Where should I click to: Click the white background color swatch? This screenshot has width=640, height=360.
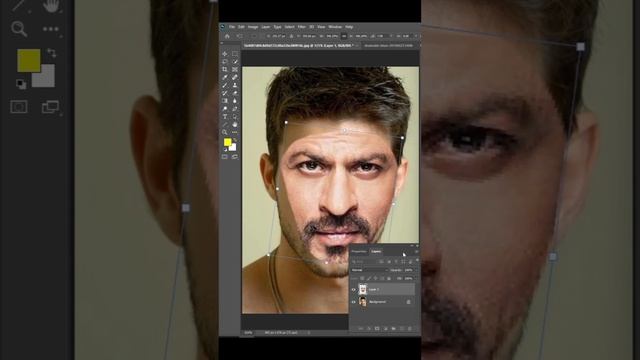[x=233, y=148]
